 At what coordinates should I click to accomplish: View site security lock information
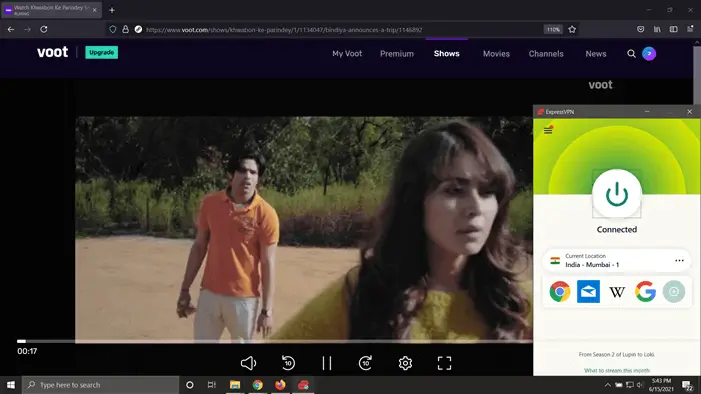126,30
